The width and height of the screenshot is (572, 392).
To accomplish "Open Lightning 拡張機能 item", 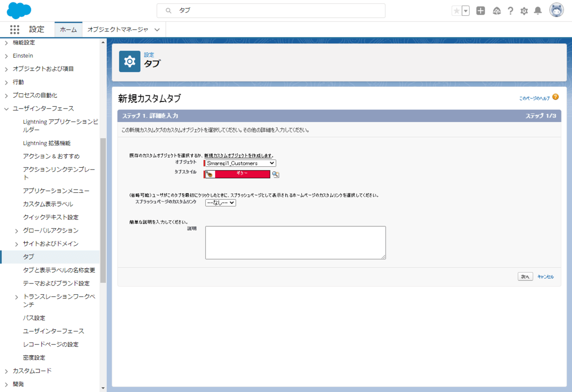I will pos(47,143).
